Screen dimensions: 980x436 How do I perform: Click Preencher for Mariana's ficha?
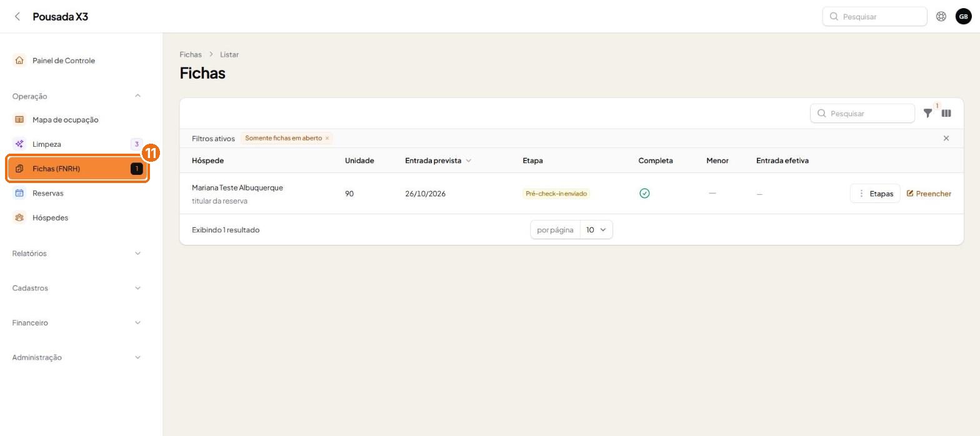click(929, 194)
